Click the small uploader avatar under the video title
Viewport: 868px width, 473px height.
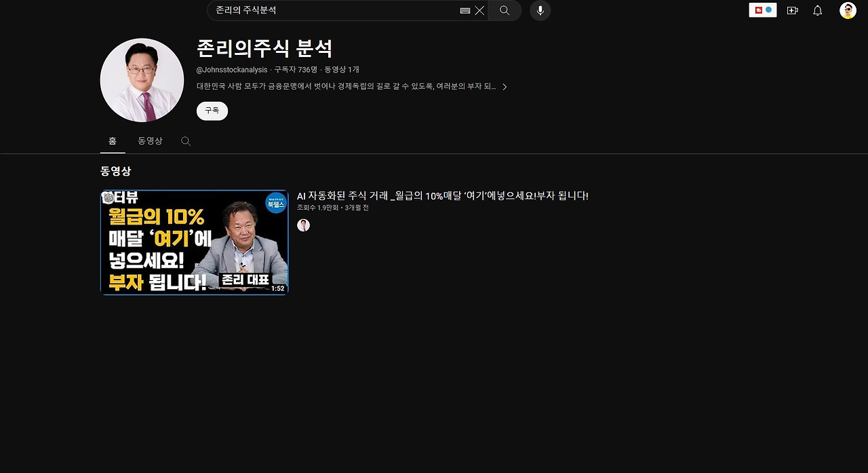303,225
